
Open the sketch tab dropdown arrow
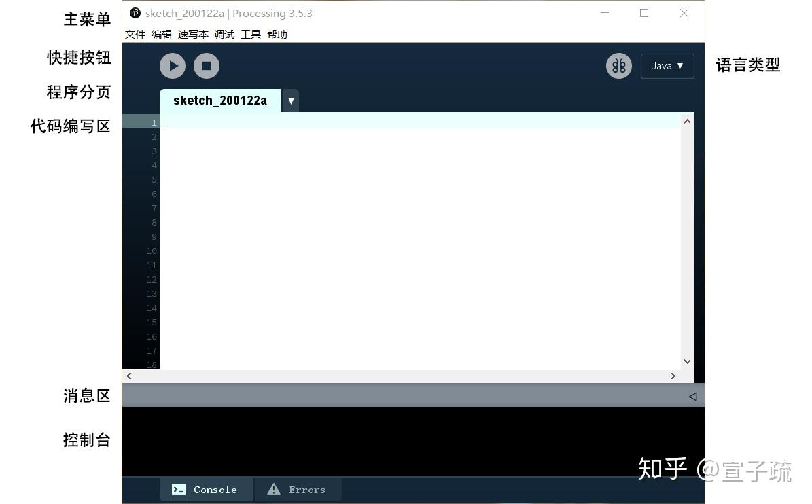click(291, 101)
